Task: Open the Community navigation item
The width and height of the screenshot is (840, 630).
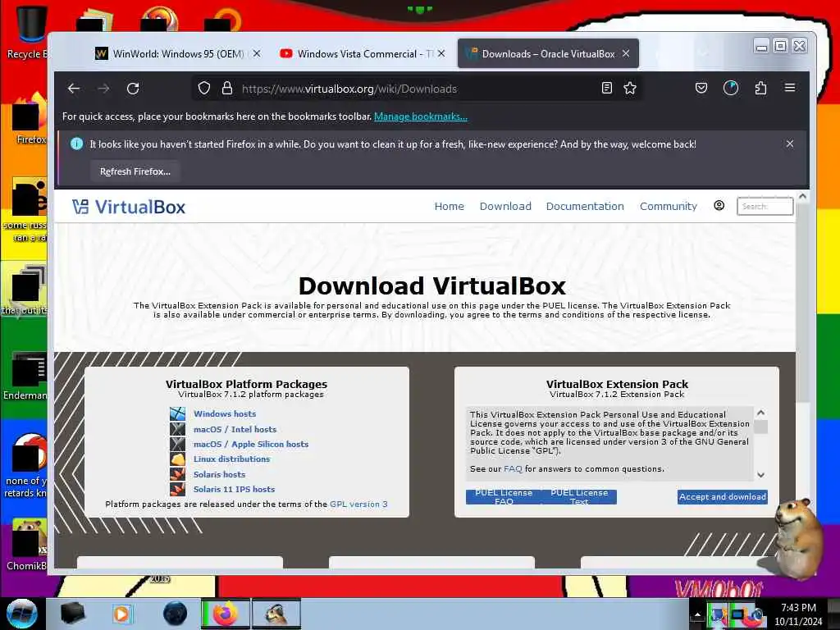Action: (668, 206)
